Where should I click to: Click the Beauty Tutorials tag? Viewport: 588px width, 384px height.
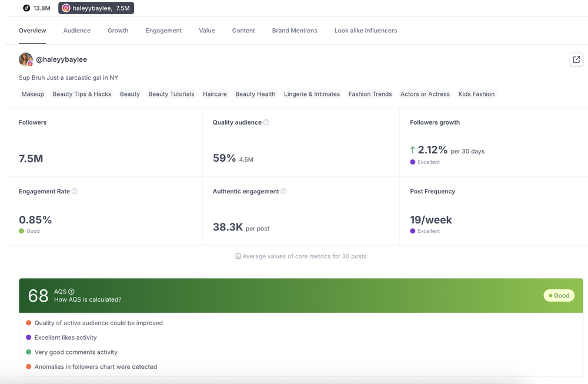(171, 94)
